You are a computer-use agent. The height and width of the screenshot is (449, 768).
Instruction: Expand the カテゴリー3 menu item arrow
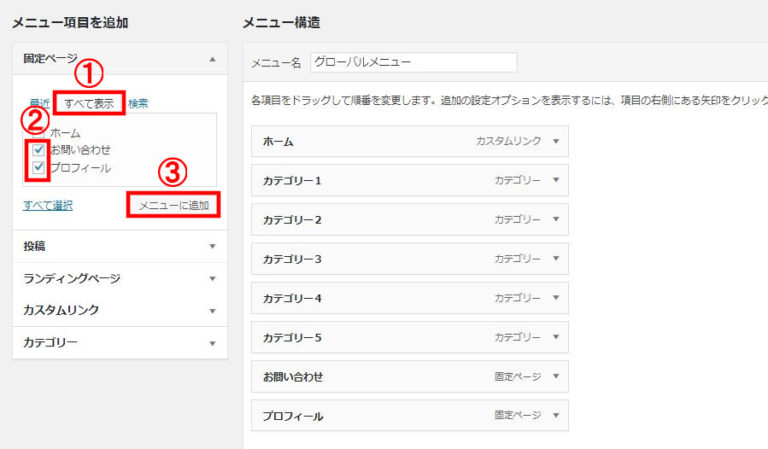(556, 259)
